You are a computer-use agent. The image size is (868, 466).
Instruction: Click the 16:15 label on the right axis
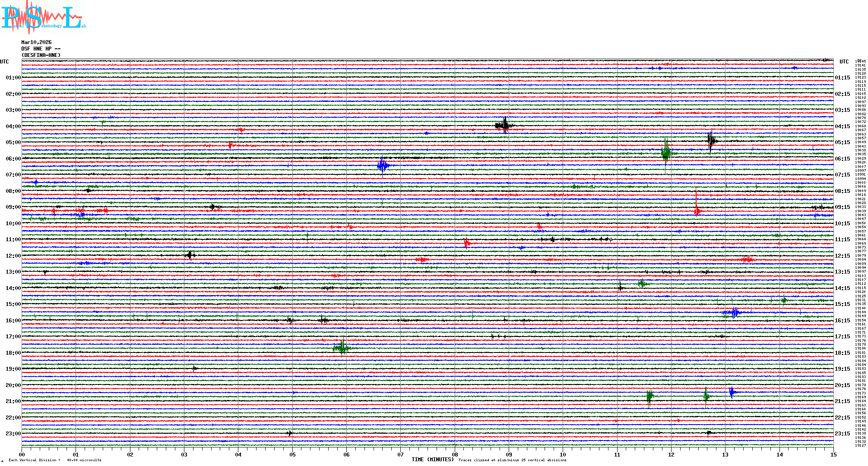842,321
